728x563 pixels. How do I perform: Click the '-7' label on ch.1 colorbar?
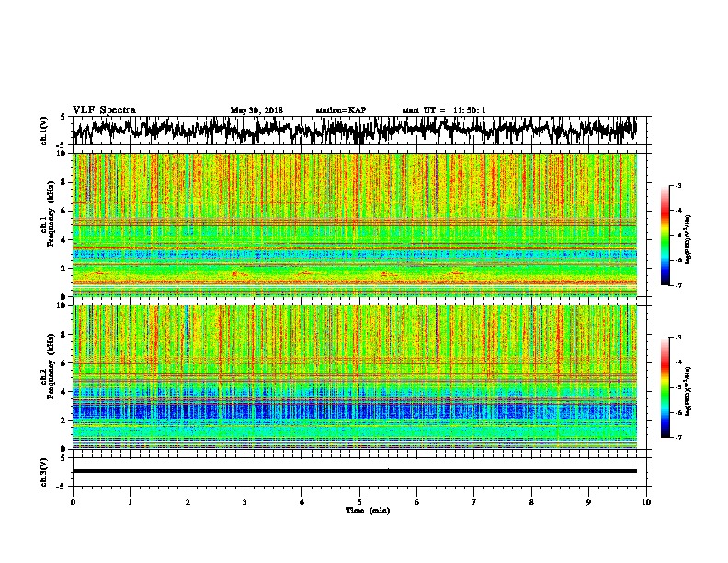pyautogui.click(x=677, y=285)
